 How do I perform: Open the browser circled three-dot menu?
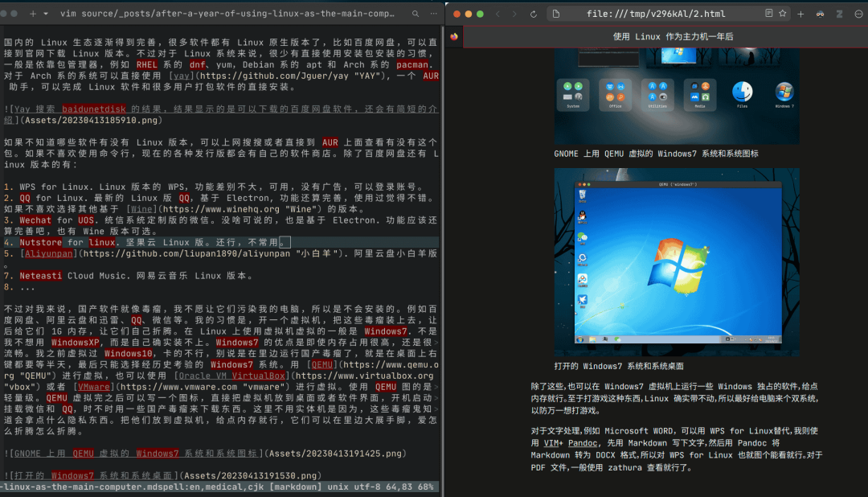[858, 14]
